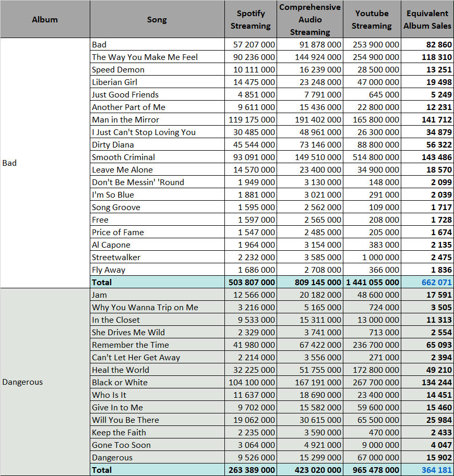Click the Equivalent Album Sales header
The image size is (454, 476).
click(x=427, y=19)
